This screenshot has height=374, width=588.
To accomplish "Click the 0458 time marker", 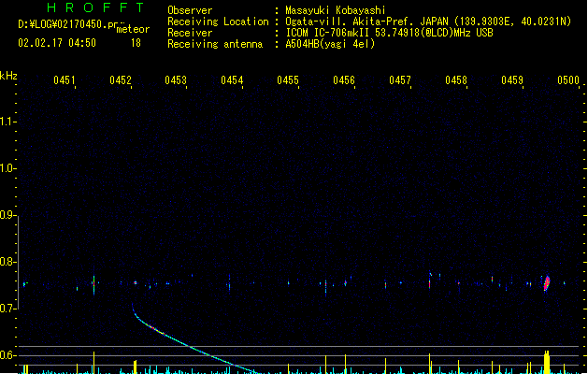I will (x=456, y=80).
